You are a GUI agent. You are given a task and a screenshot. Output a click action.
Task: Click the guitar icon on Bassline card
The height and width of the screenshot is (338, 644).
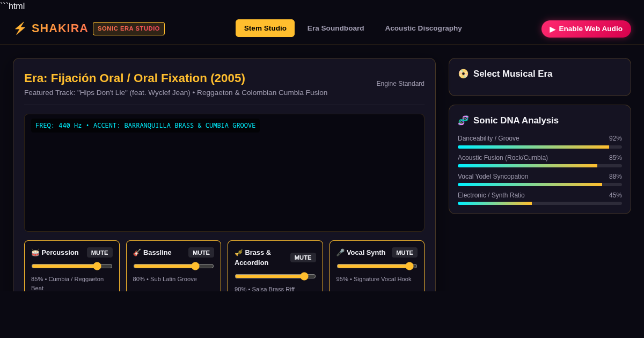point(137,253)
